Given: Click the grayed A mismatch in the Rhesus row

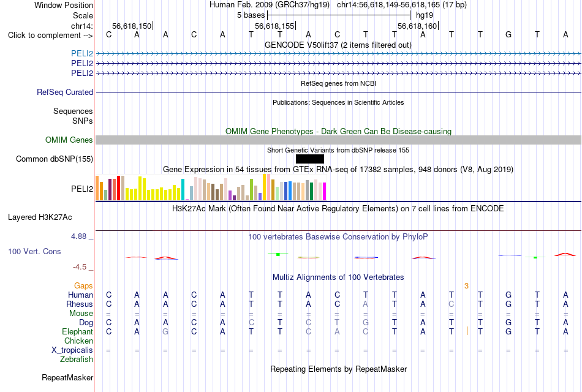Looking at the screenshot, I should click(365, 304).
